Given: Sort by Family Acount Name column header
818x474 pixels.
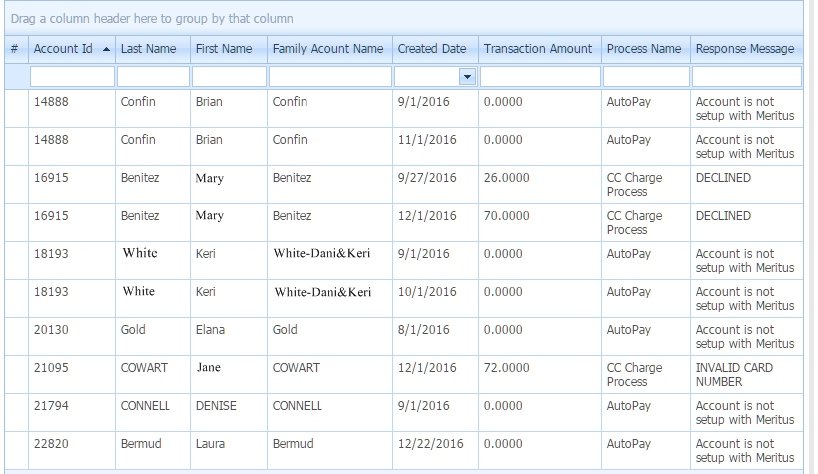Looking at the screenshot, I should coord(330,49).
